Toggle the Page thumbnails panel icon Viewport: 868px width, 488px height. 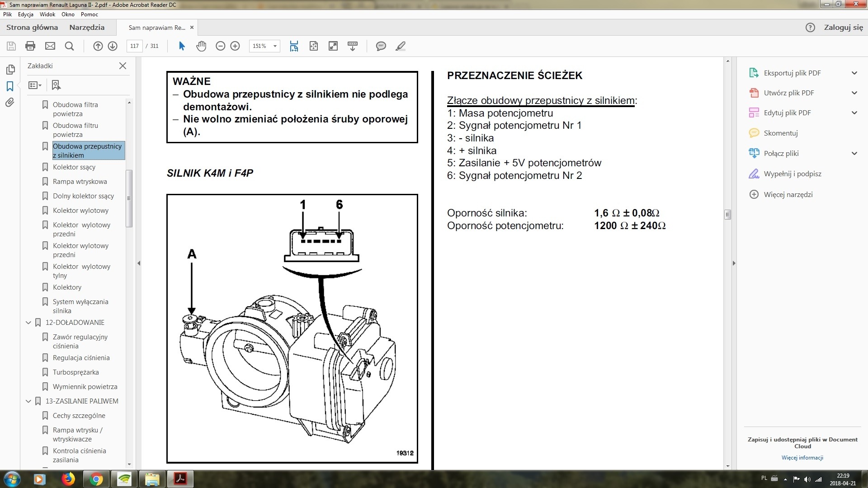click(x=10, y=69)
